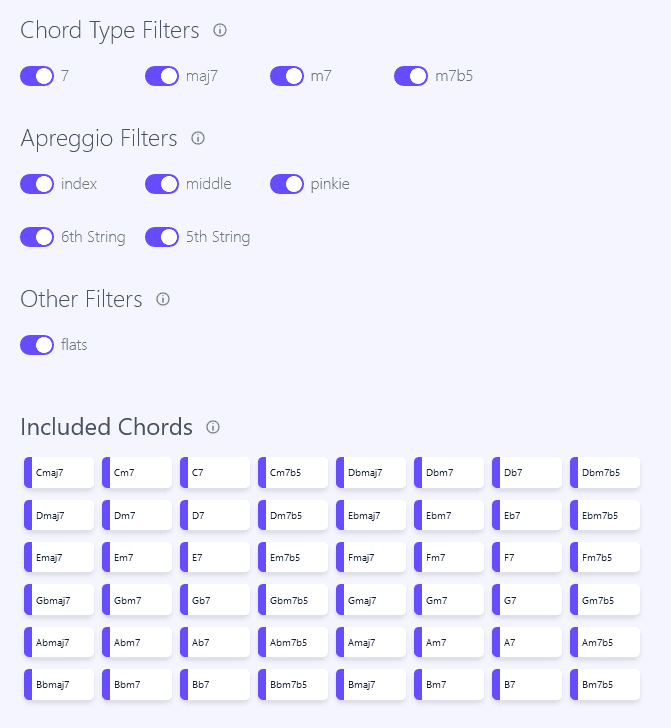The height and width of the screenshot is (728, 671).
Task: Click info icon beside Chord Type Filters
Action: [x=220, y=31]
